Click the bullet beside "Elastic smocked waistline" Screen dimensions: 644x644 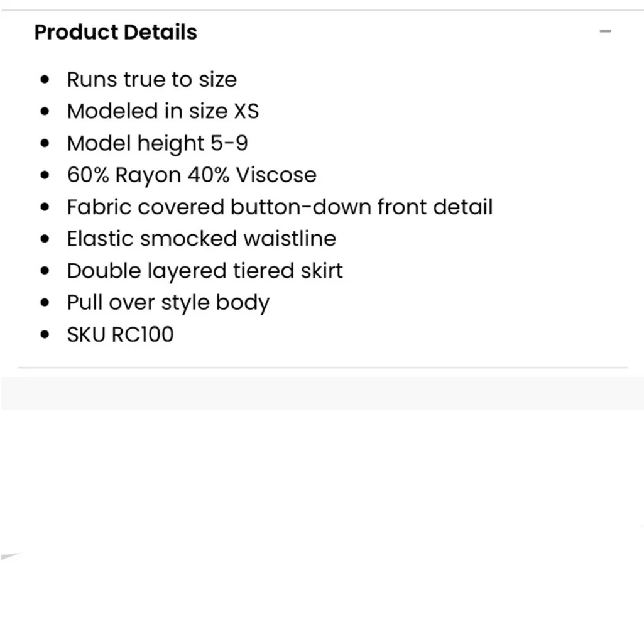click(45, 239)
